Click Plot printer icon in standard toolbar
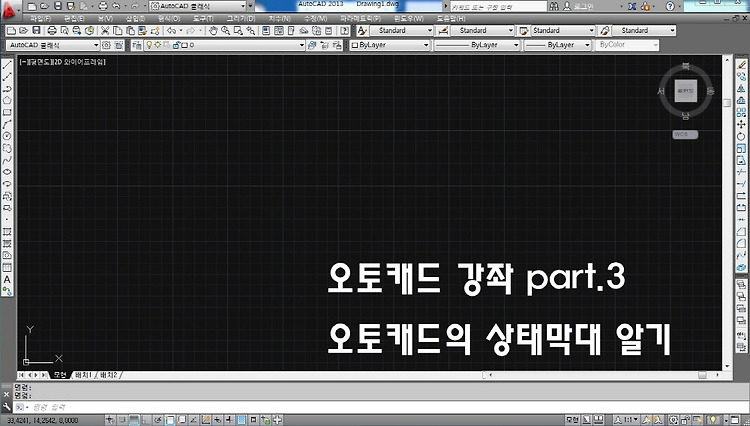 [52, 31]
